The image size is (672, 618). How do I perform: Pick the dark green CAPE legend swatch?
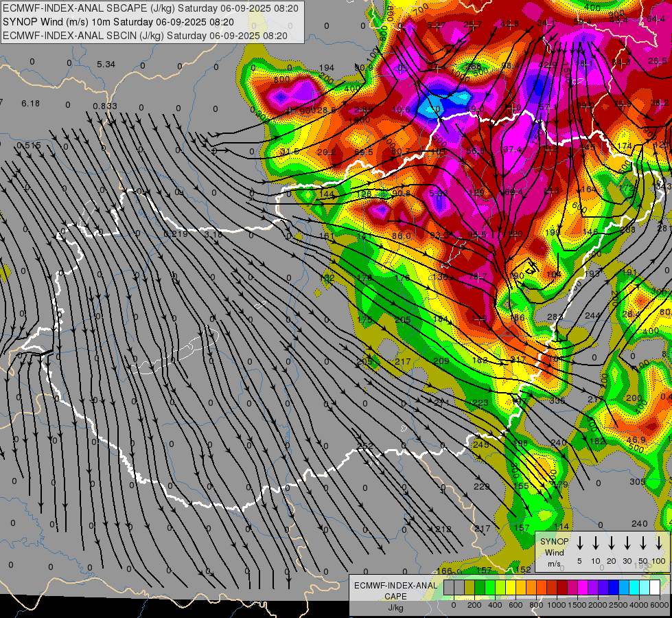(x=480, y=588)
